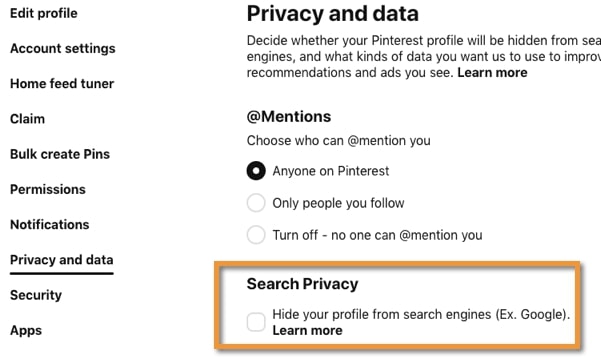Click the 'Anyone on Pinterest' label text

pyautogui.click(x=331, y=171)
